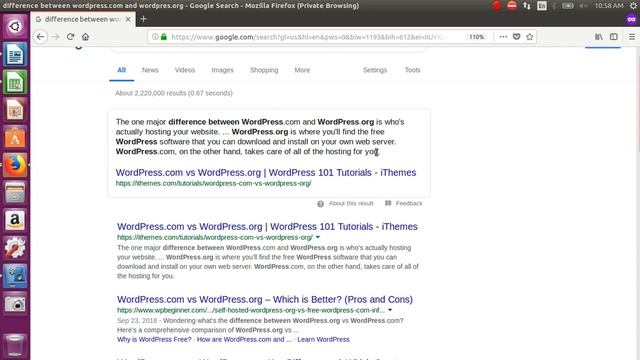Go back to the previous page
Viewport: 640px width, 360px height.
40,37
